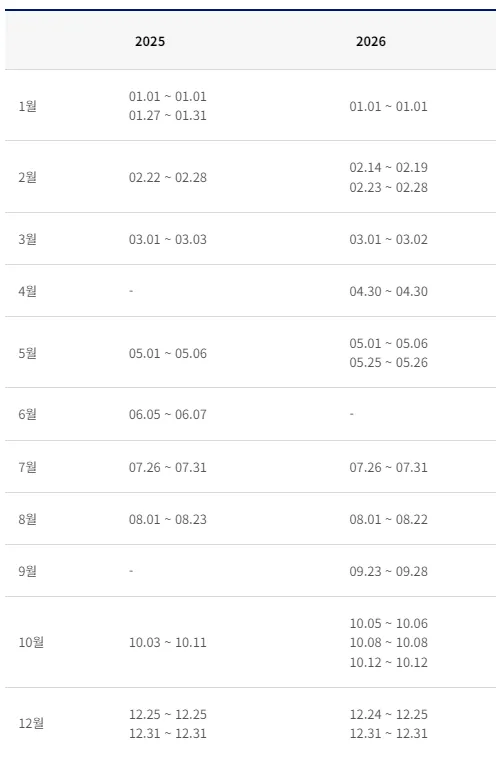Click the 08.01 ~ 08.22 entry
This screenshot has width=496, height=760.
(x=388, y=519)
